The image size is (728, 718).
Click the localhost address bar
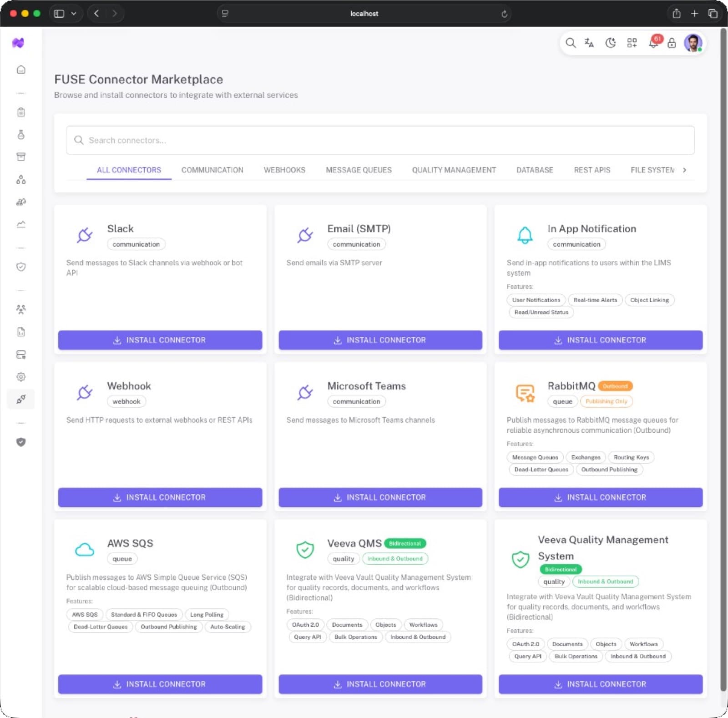point(364,14)
